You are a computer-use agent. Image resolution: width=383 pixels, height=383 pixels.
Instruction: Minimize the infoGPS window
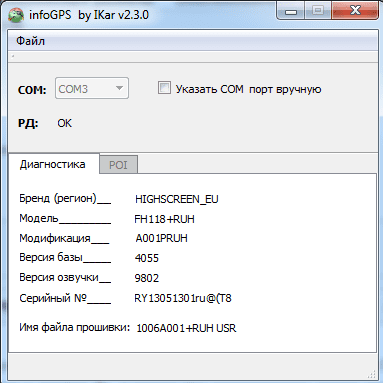tap(291, 12)
